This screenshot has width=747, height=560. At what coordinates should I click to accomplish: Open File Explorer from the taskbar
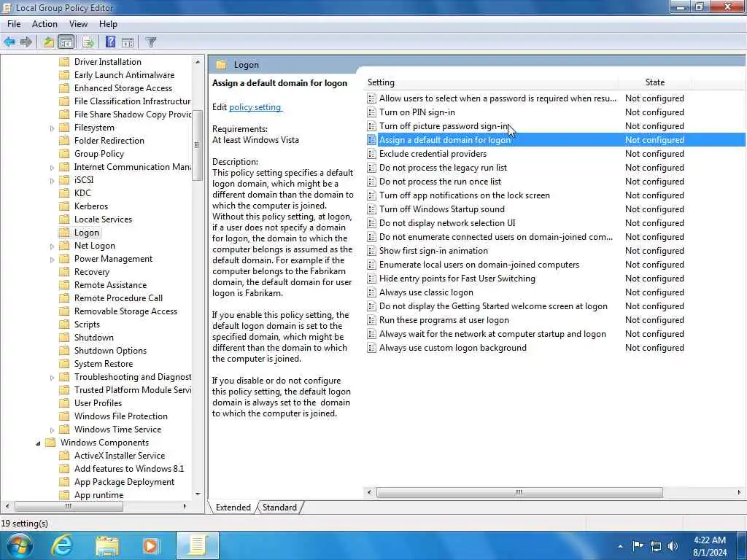(x=108, y=545)
